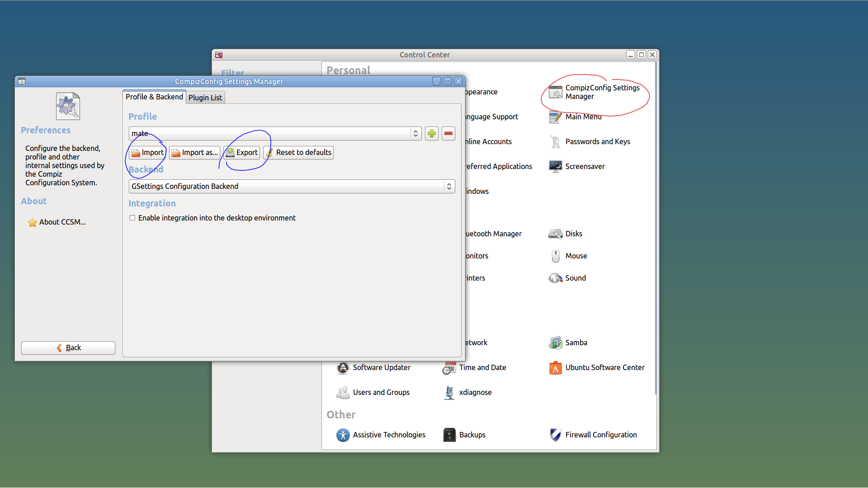Close the Control Center window

(x=652, y=55)
